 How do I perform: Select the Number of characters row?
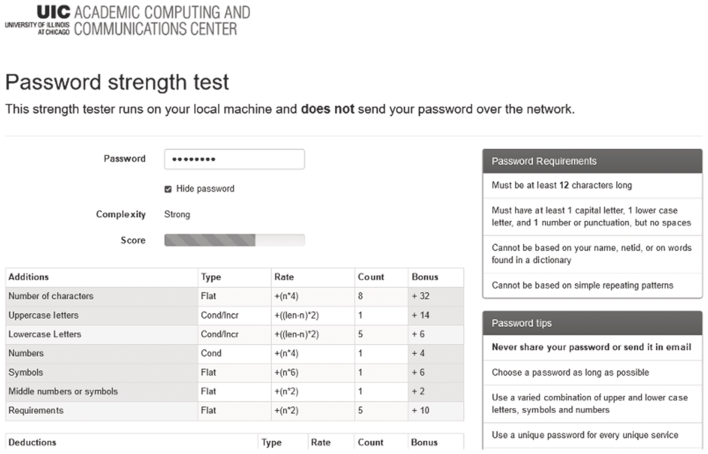[234, 296]
